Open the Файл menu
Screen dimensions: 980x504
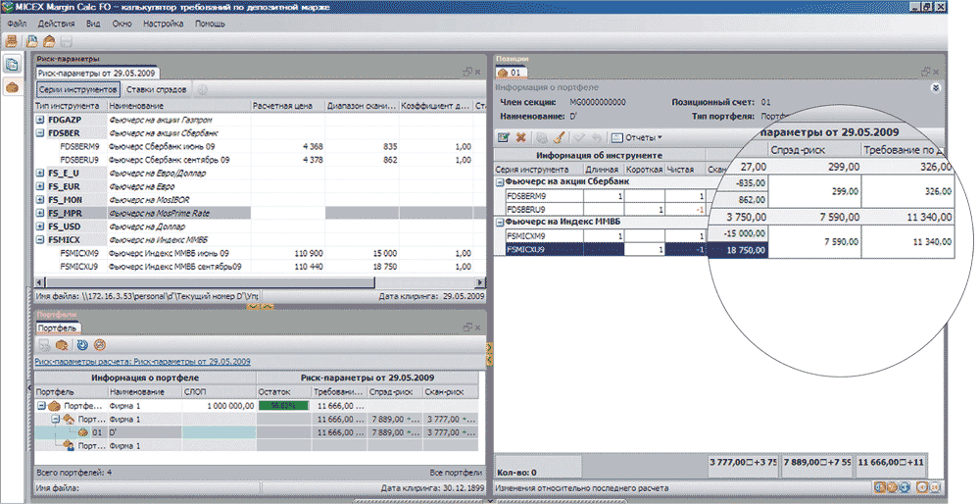coord(17,24)
